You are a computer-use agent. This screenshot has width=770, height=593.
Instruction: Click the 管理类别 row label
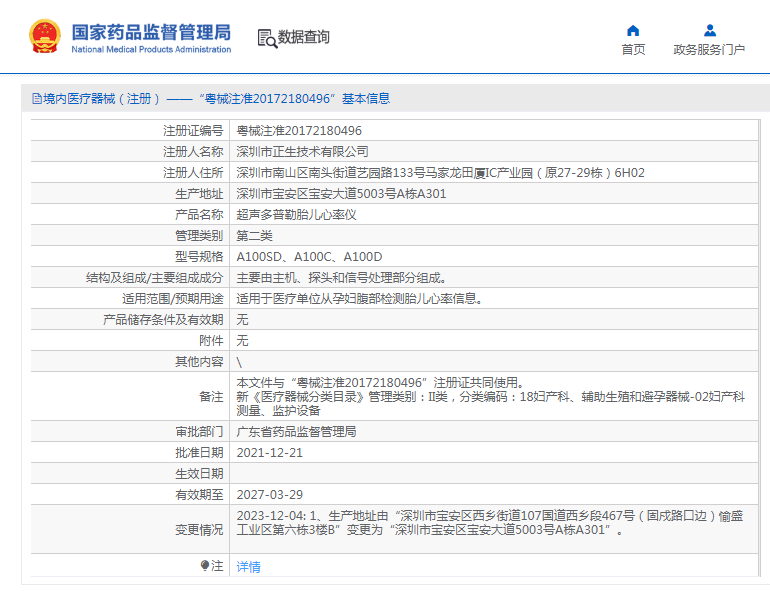199,236
